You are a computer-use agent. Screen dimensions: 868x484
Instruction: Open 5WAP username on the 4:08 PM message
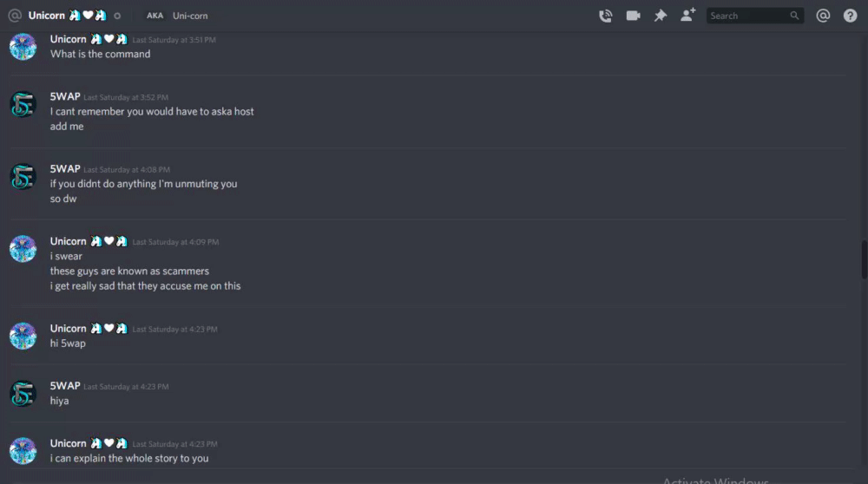pyautogui.click(x=65, y=169)
